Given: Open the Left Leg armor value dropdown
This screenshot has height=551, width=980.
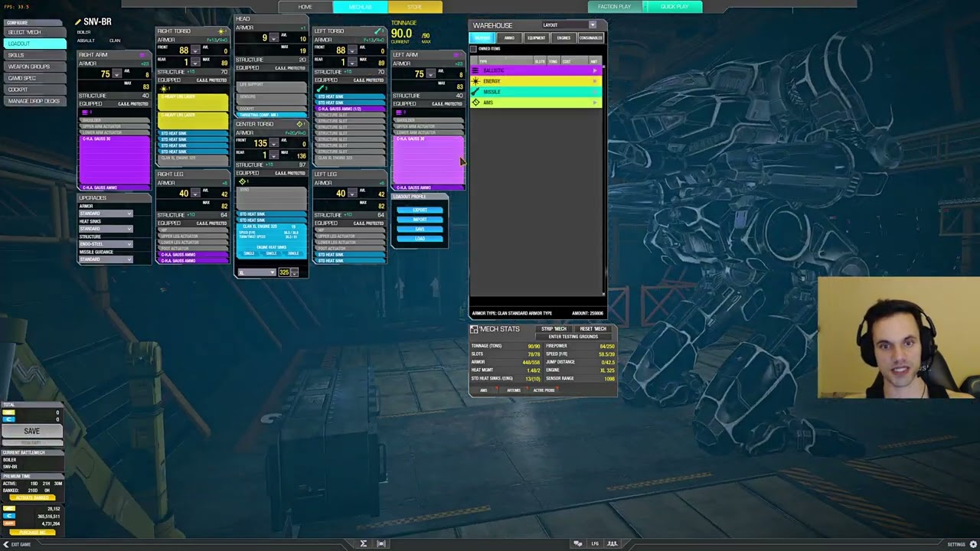Looking at the screenshot, I should pyautogui.click(x=352, y=194).
